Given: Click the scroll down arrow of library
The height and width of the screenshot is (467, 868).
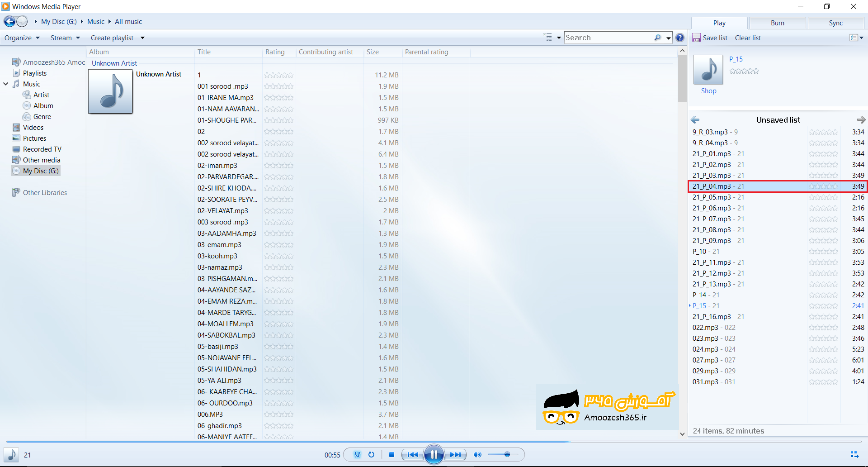Looking at the screenshot, I should tap(682, 434).
